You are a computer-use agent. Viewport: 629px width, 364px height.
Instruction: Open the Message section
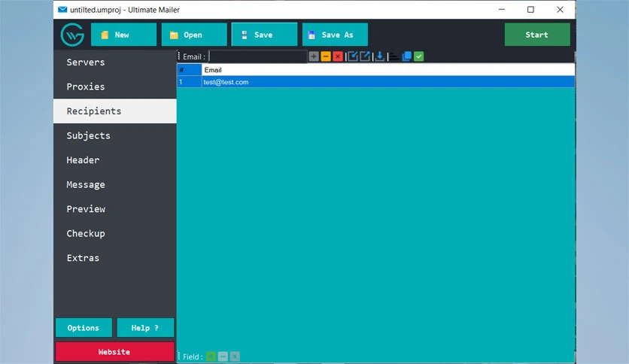[114, 184]
